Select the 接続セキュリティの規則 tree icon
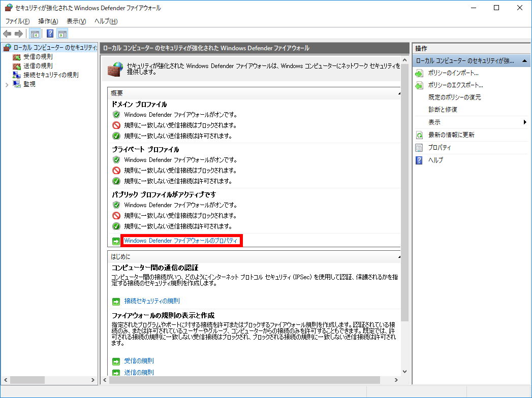 17,75
